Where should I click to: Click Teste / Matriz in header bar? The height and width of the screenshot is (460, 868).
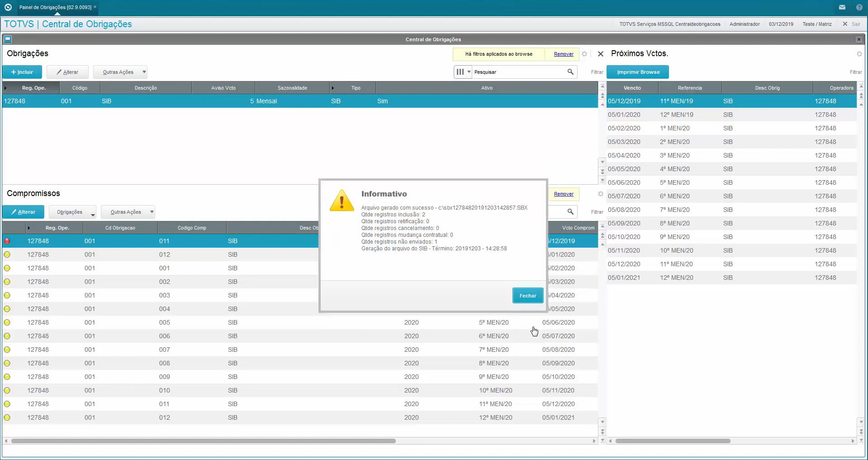(817, 24)
